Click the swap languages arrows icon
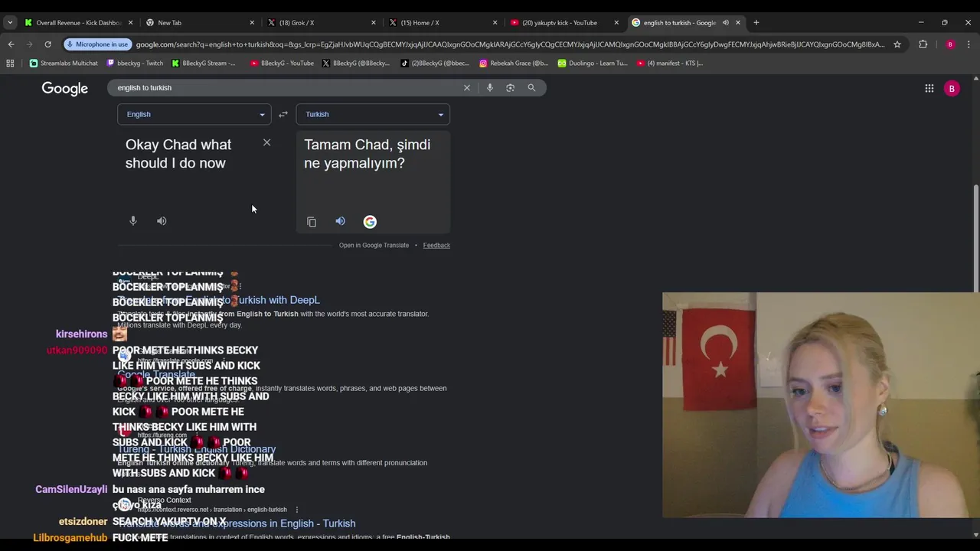Viewport: 980px width, 551px height. [283, 114]
